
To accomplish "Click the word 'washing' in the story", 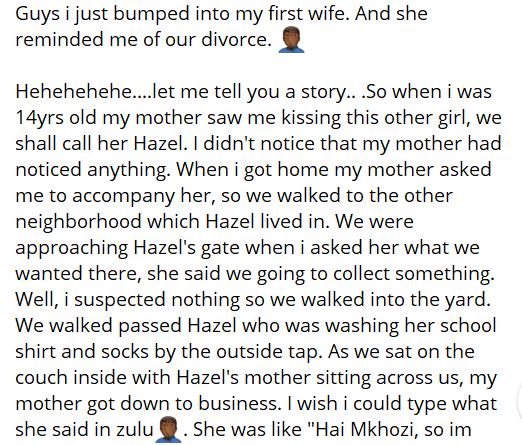I will (362, 325).
